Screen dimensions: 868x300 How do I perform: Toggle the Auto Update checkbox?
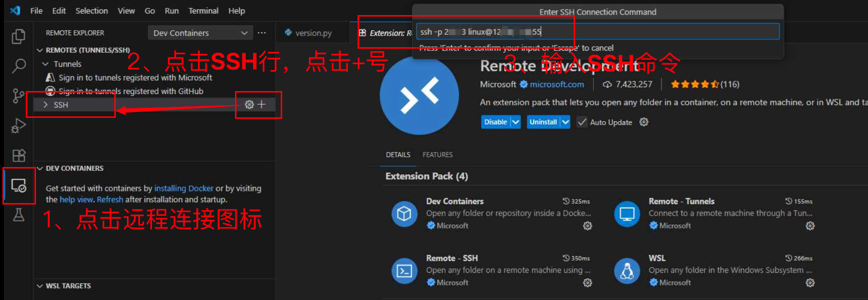[582, 122]
